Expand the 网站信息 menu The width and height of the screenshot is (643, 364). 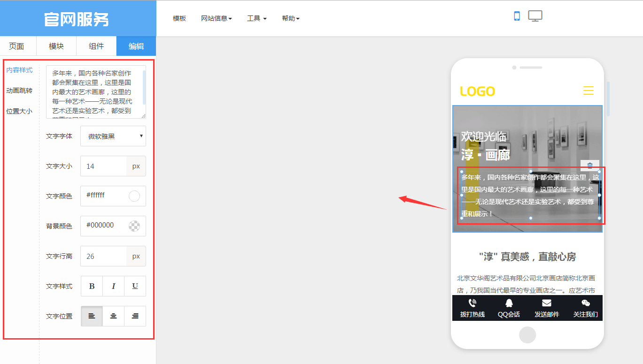tap(216, 18)
